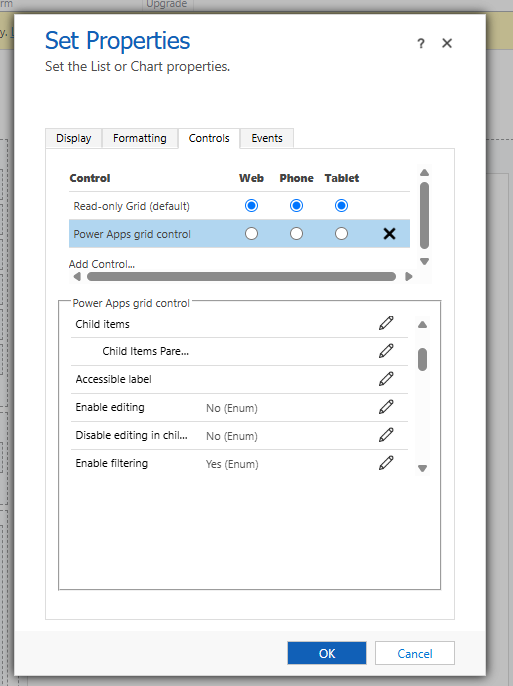Edit the Enable editing property pencil
This screenshot has width=513, height=686.
point(386,407)
